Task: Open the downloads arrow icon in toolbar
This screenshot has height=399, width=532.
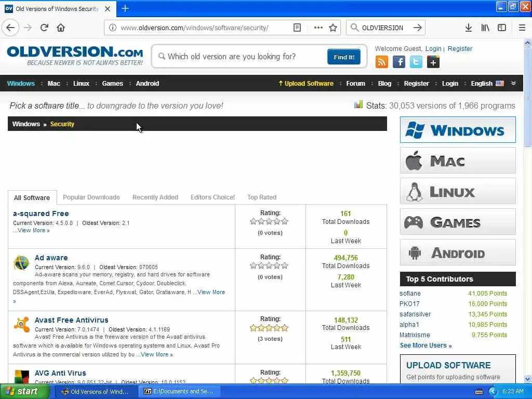Action: point(469,28)
